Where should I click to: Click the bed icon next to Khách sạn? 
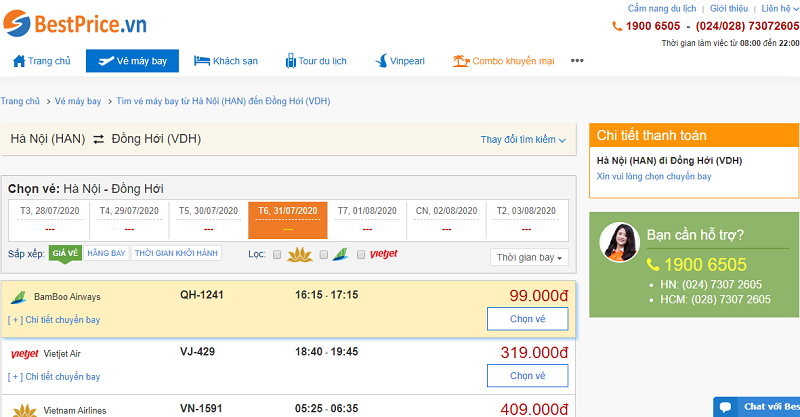click(x=202, y=61)
